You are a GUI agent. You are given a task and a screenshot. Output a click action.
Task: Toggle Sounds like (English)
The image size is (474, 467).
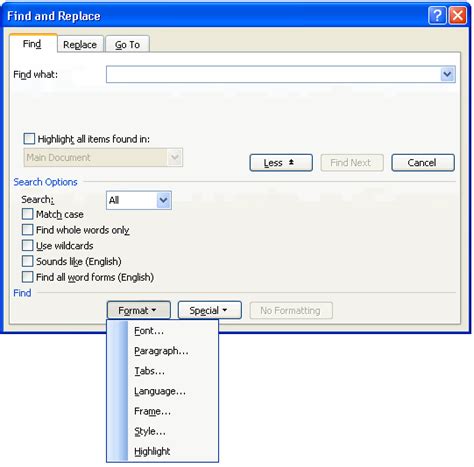pyautogui.click(x=28, y=261)
